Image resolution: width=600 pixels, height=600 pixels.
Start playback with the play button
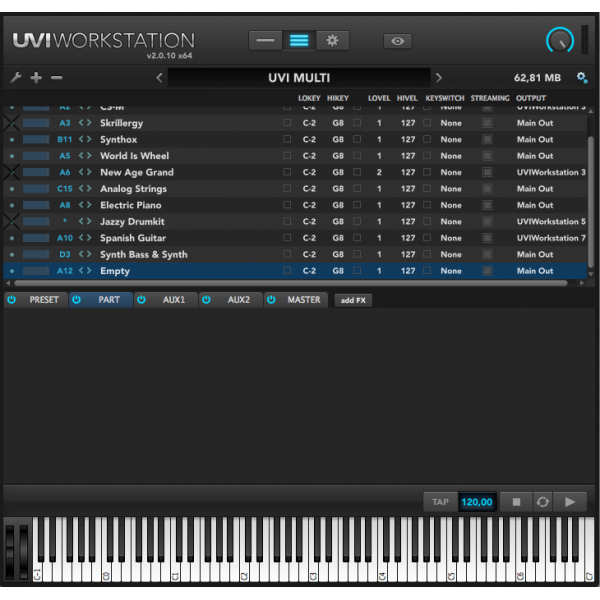(x=570, y=502)
